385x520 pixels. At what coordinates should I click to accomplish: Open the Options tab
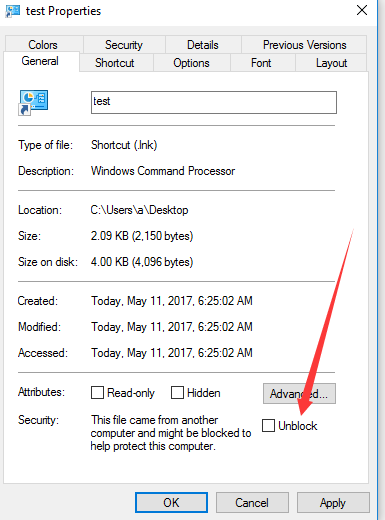(191, 63)
